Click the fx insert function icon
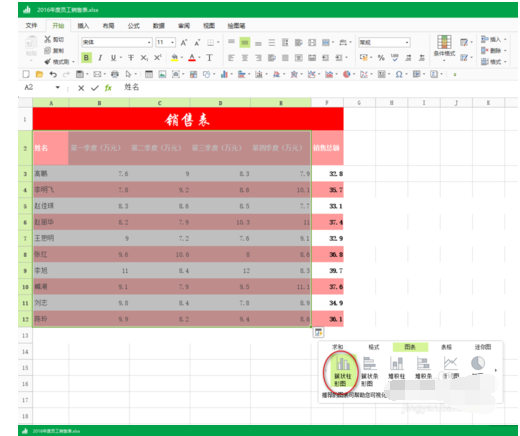520x436 pixels. click(108, 88)
